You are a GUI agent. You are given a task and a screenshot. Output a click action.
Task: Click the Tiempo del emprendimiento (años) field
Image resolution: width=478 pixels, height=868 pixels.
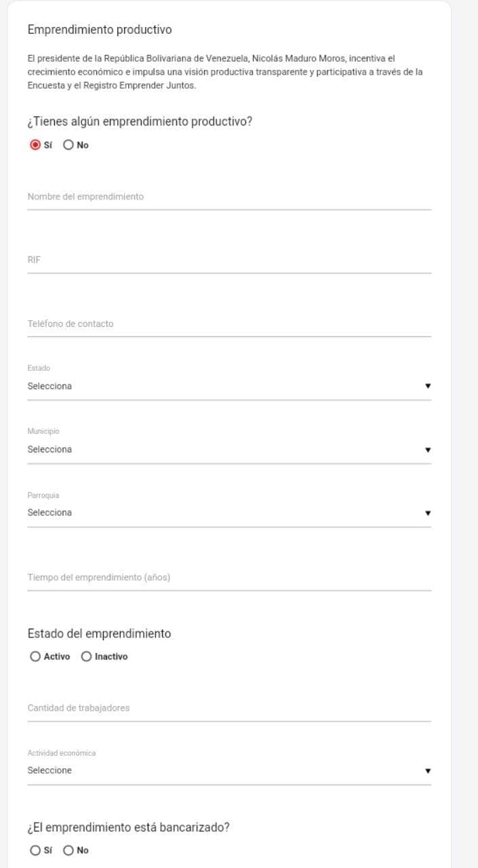(x=229, y=578)
